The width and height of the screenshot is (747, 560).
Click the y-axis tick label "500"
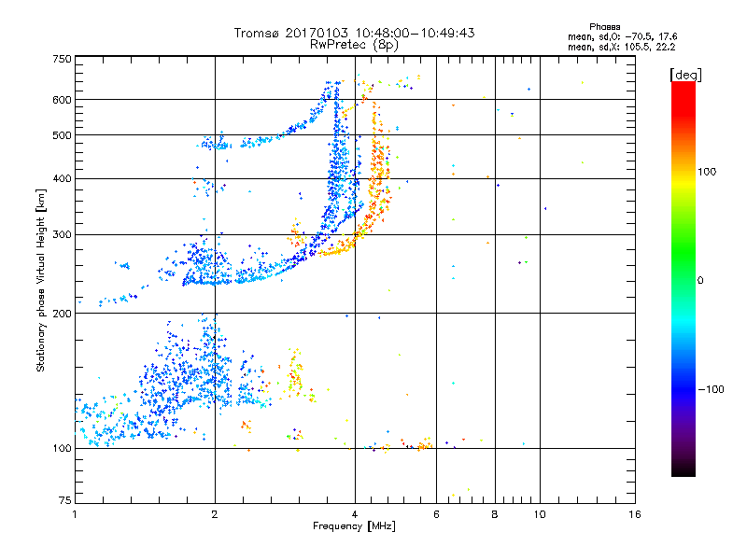(x=62, y=135)
